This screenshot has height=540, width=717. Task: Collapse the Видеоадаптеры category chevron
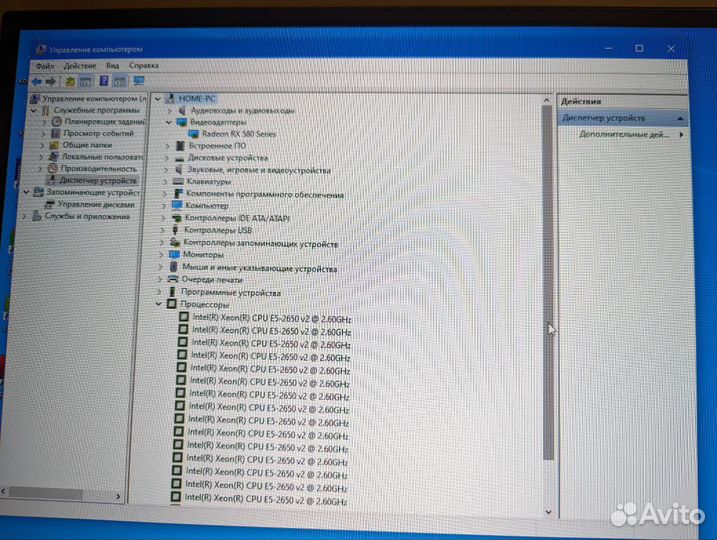tap(169, 122)
